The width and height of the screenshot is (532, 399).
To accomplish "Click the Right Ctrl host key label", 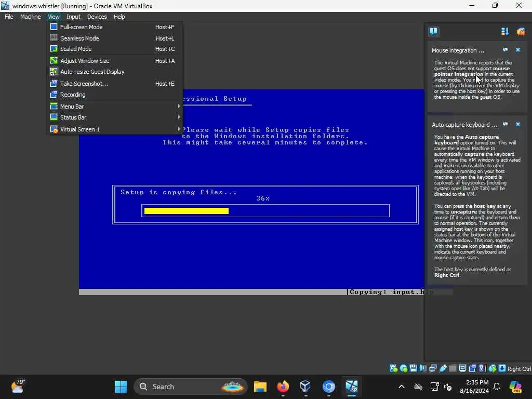I will pyautogui.click(x=519, y=369).
